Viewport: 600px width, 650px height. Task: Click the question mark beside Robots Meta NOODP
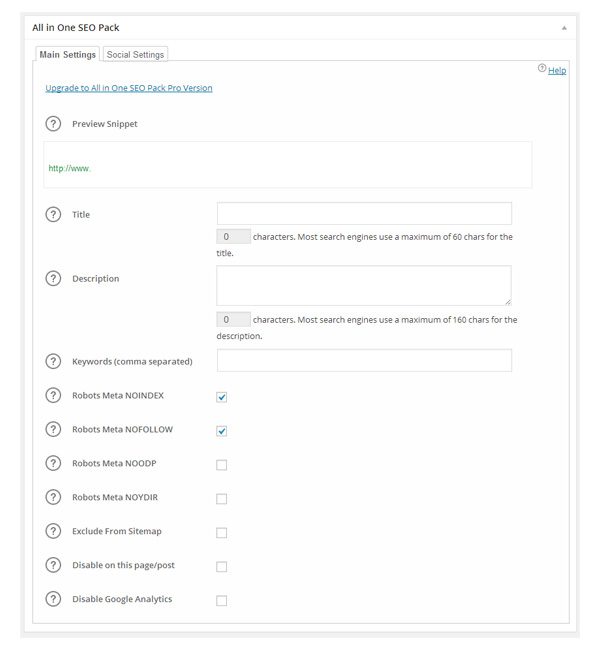coord(53,463)
